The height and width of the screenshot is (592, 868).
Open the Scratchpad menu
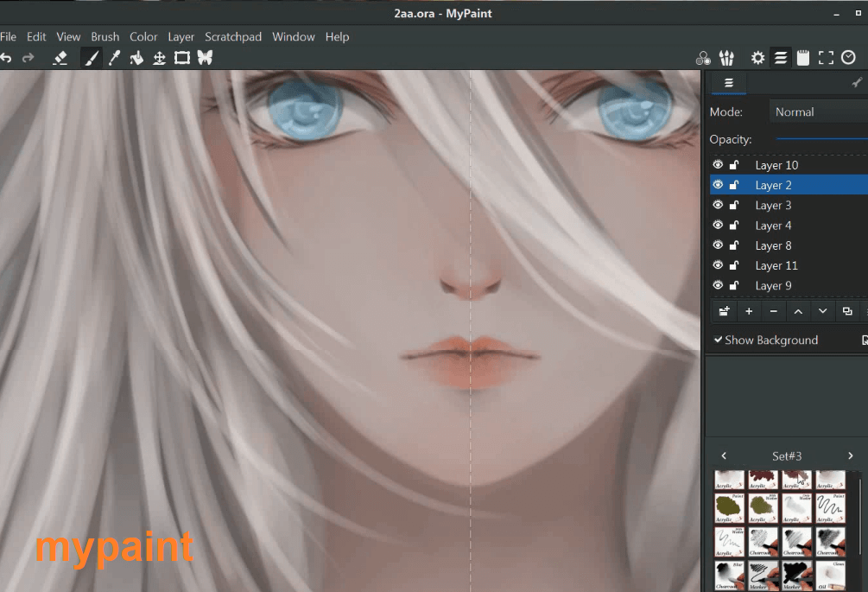click(233, 36)
